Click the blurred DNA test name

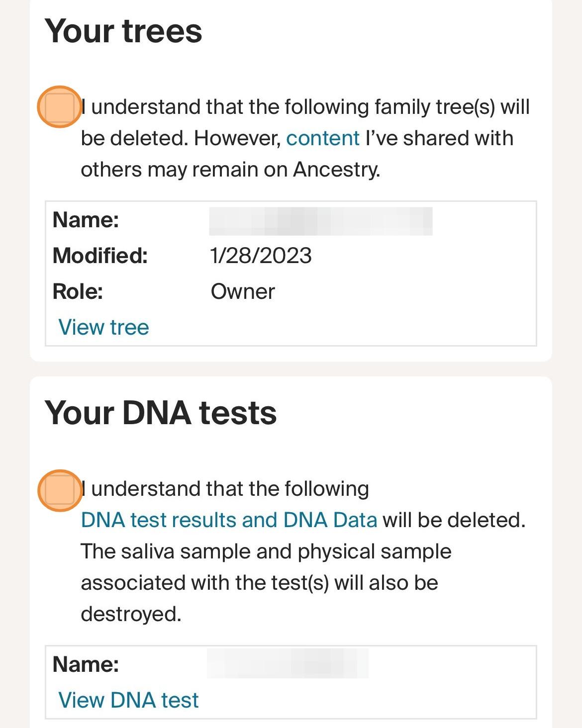pyautogui.click(x=288, y=663)
